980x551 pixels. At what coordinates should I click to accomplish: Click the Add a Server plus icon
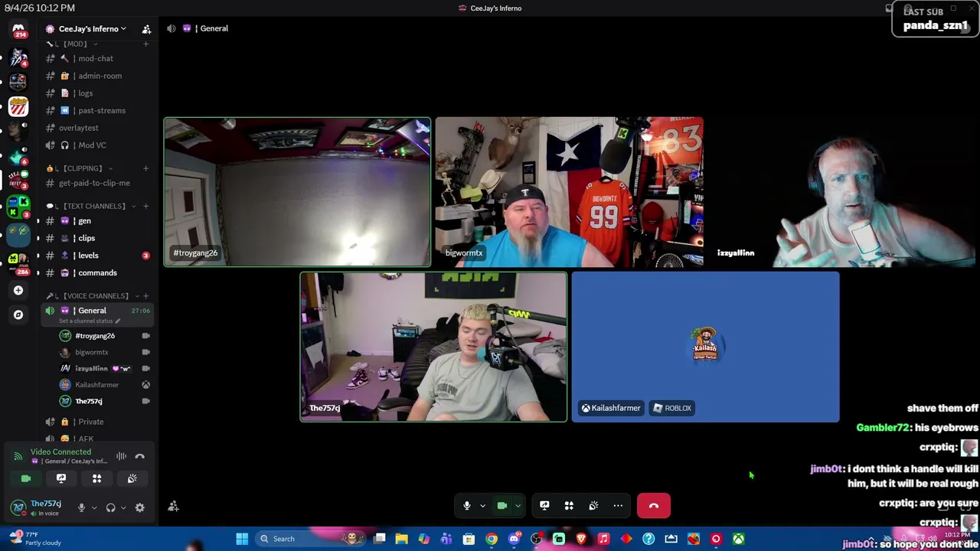pyautogui.click(x=18, y=290)
